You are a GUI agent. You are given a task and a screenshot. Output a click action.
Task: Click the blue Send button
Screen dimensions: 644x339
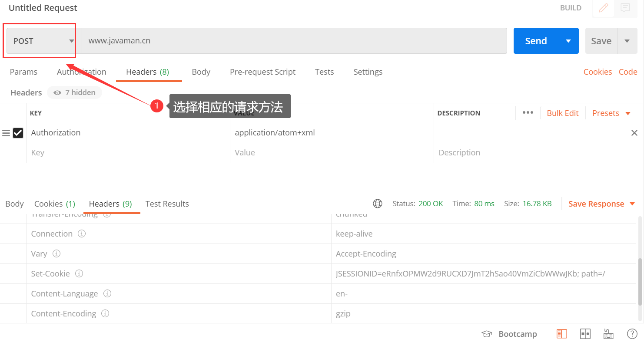pos(536,41)
